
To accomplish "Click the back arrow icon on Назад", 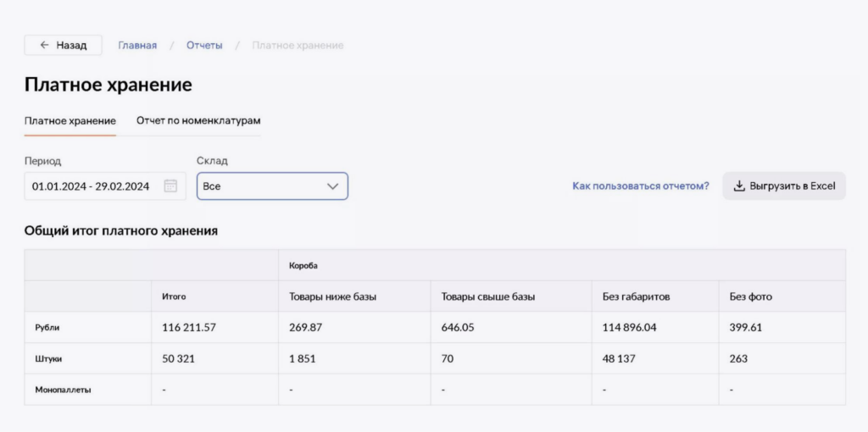I will click(44, 46).
